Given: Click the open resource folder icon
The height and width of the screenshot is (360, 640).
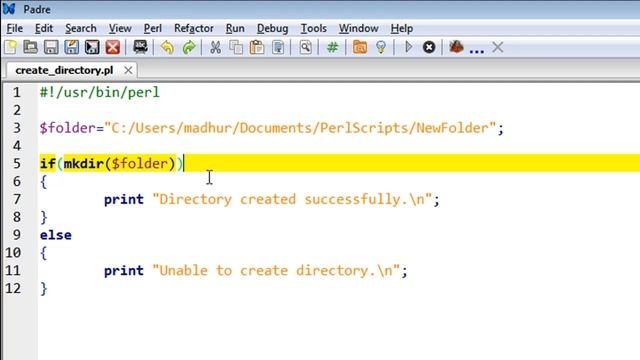Looking at the screenshot, I should click(360, 47).
